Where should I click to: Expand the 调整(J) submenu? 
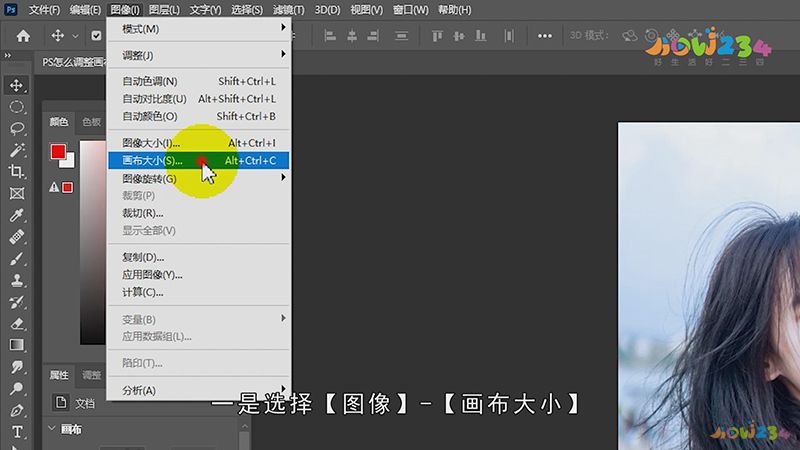[x=199, y=55]
